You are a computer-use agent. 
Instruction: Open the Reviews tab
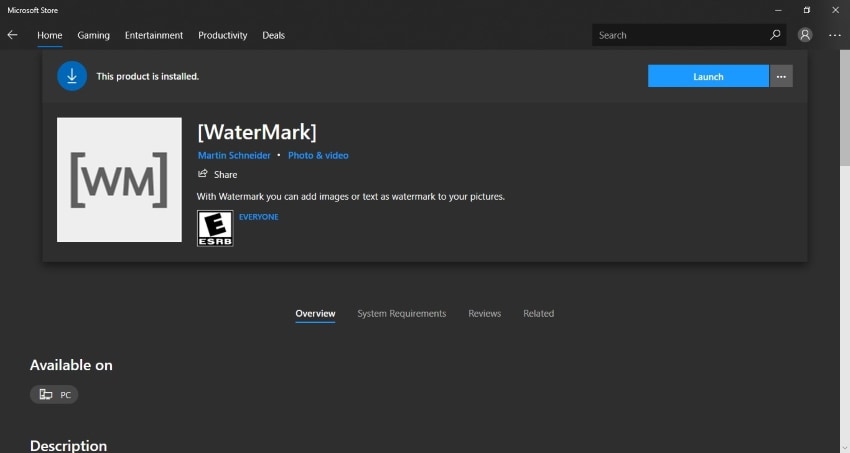[x=485, y=314]
